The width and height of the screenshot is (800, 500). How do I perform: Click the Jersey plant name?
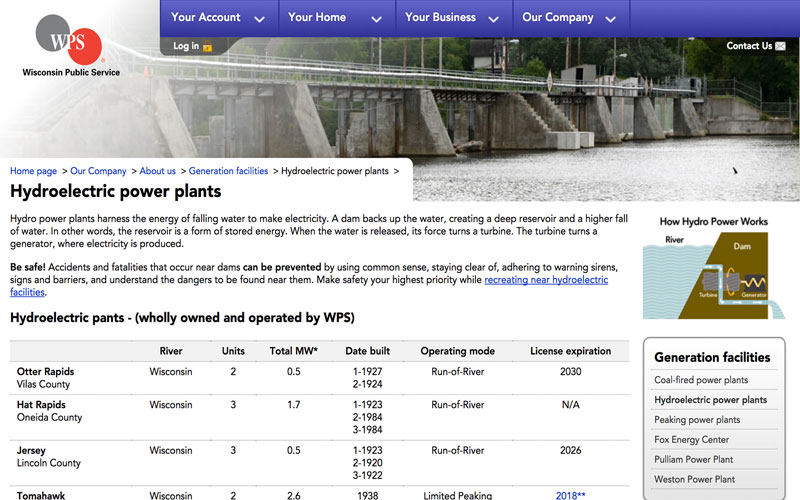(x=31, y=451)
